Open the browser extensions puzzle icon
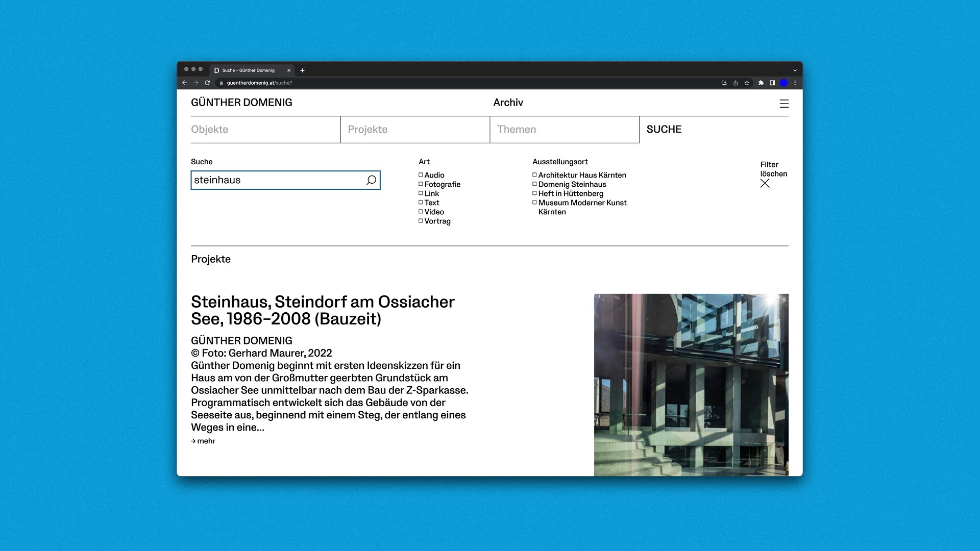The width and height of the screenshot is (980, 551). pos(761,83)
